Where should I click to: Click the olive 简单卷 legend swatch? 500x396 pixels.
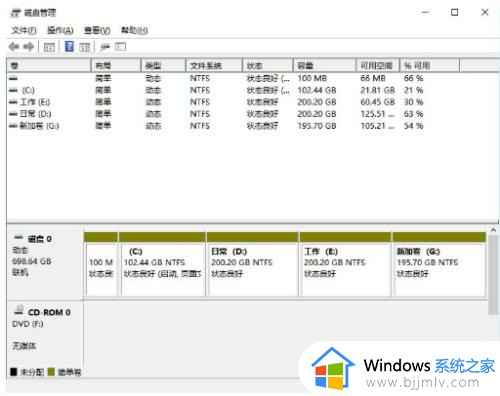click(x=51, y=372)
